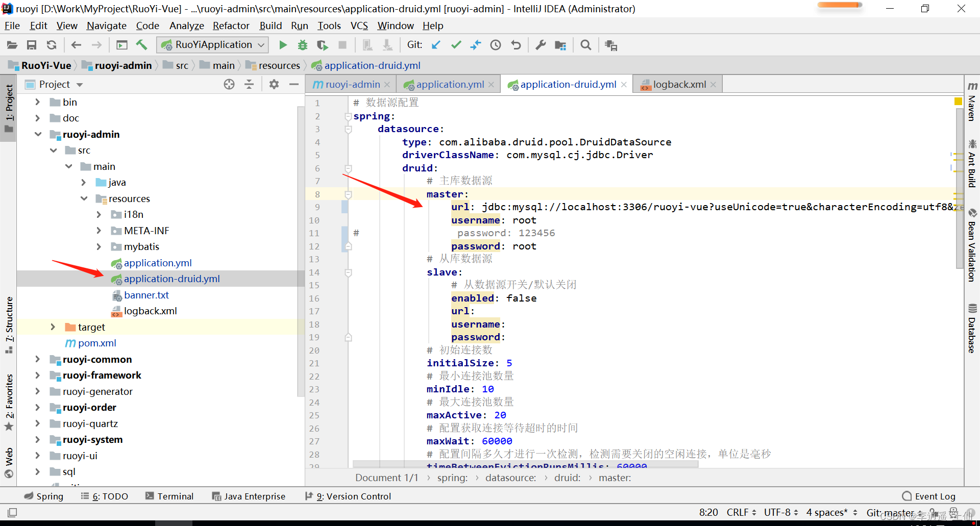Toggle the Version Control tool window

click(348, 496)
